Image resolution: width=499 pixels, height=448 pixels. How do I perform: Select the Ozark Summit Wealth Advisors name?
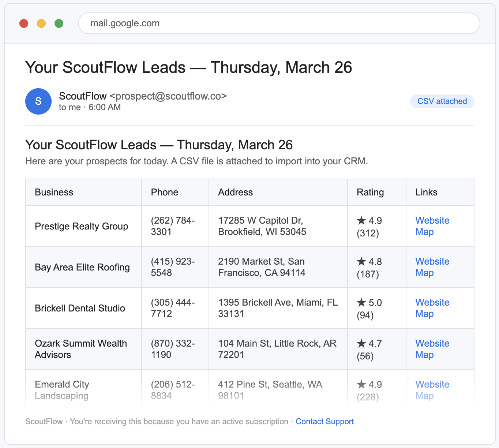(81, 349)
